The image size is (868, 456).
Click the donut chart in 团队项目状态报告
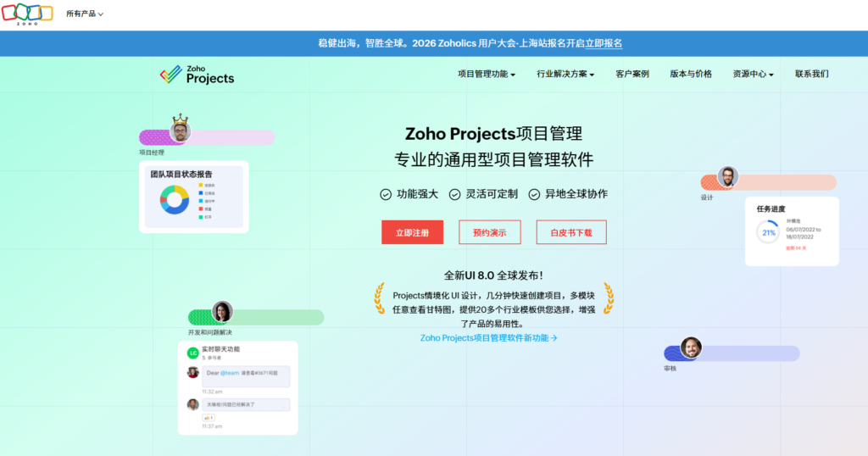175,200
